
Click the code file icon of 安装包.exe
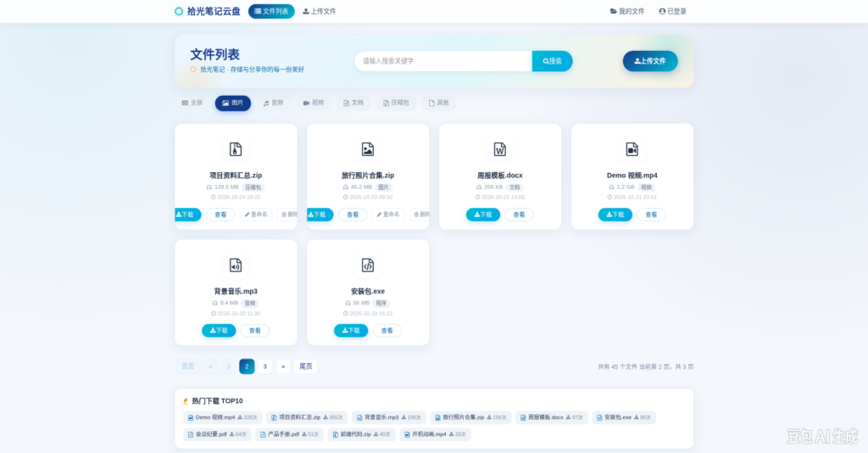368,266
